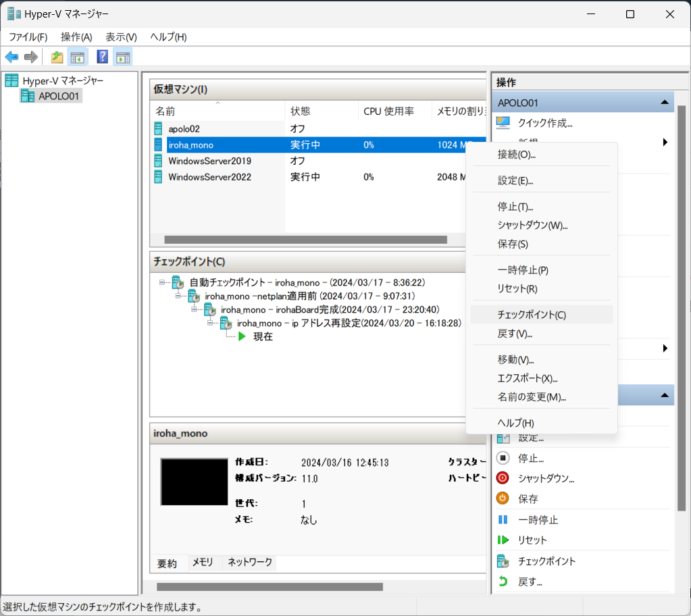Open the 操作(A) menu
691x616 pixels.
coord(77,37)
